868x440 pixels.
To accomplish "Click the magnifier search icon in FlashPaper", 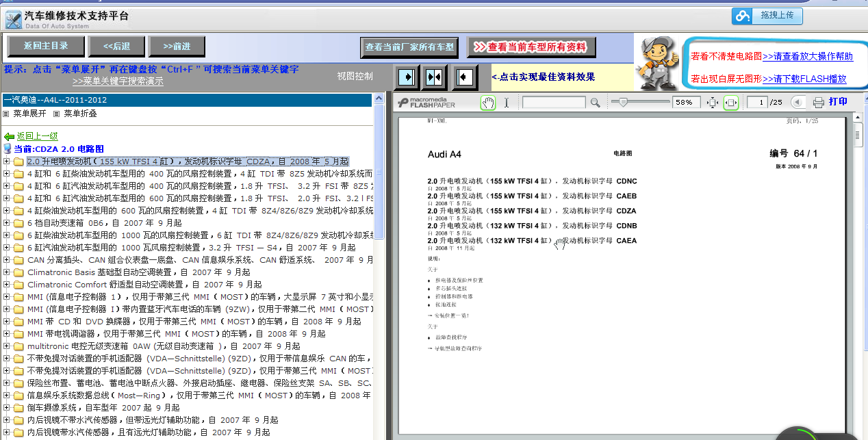I will (595, 103).
